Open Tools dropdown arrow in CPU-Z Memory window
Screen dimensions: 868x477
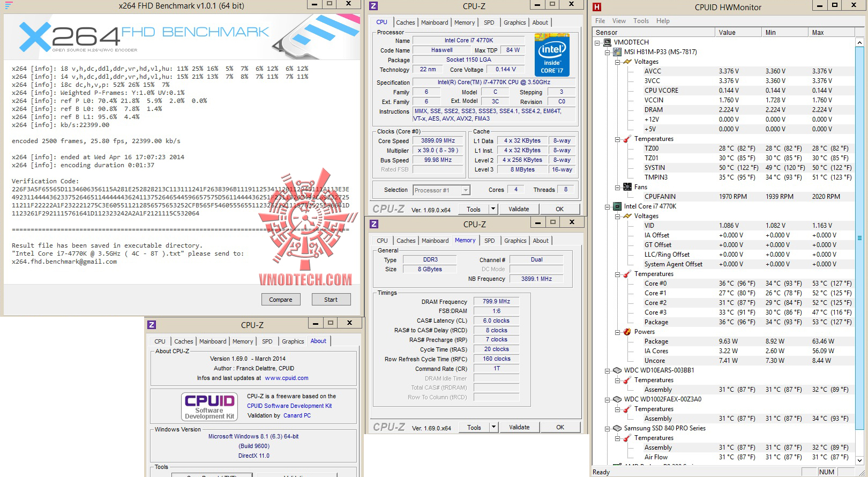(x=494, y=427)
